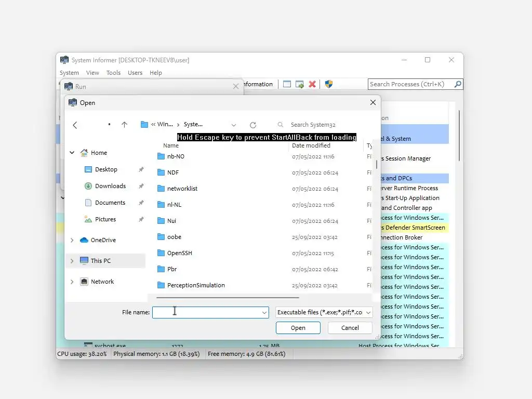The image size is (532, 399).
Task: Select the Defender SmartScreen process row
Action: click(x=414, y=228)
